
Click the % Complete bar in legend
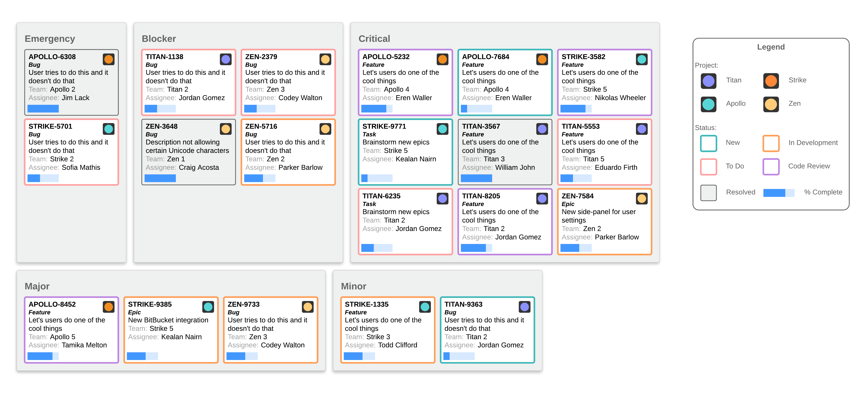778,193
